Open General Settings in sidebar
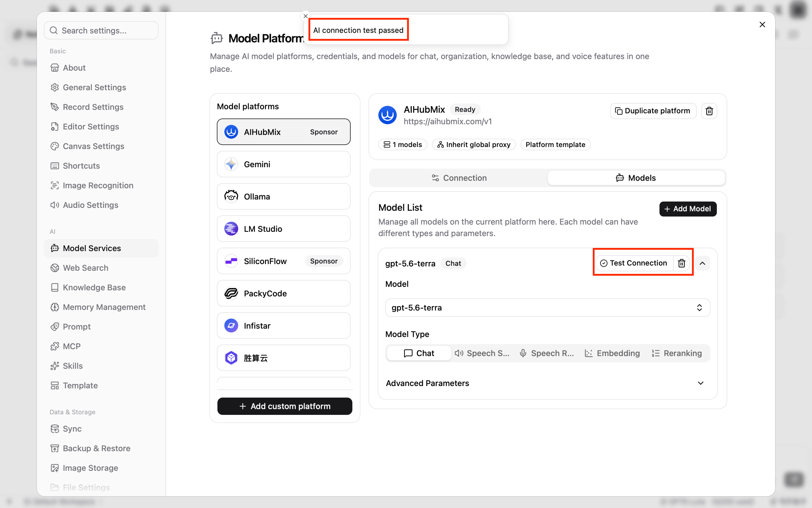The width and height of the screenshot is (812, 508). click(101, 87)
